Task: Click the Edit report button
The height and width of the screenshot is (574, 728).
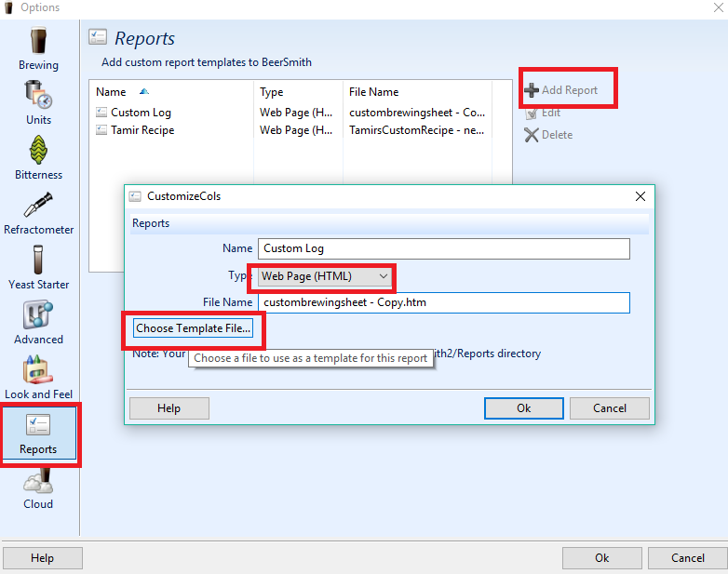Action: (543, 113)
